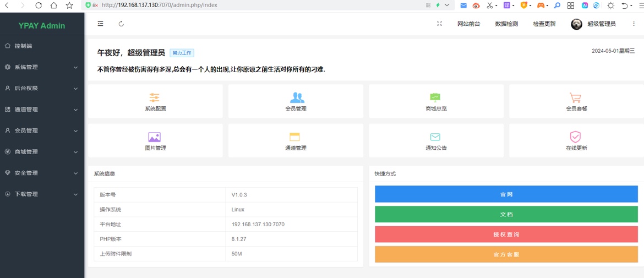Click the page refresh icon in the header

click(121, 24)
